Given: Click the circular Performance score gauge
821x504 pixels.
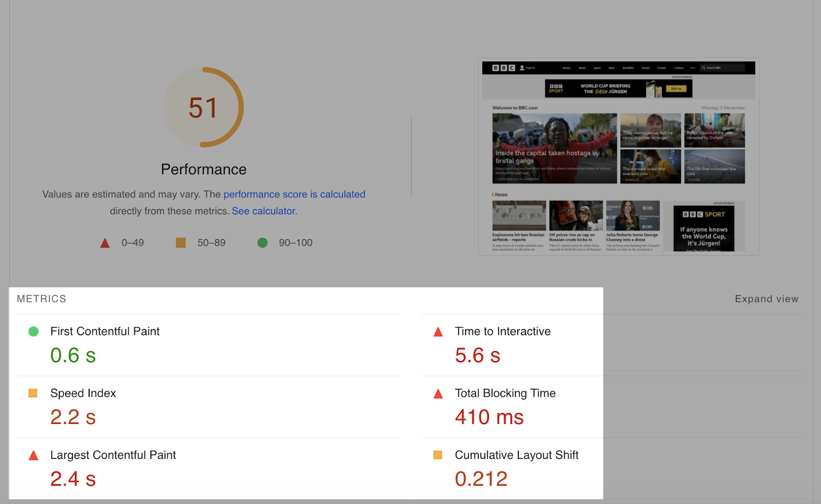Looking at the screenshot, I should [x=204, y=107].
